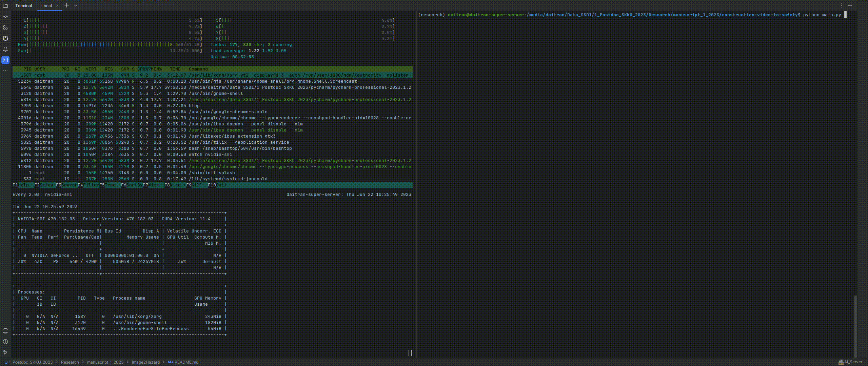Open the Commit tool window icon

point(5,17)
